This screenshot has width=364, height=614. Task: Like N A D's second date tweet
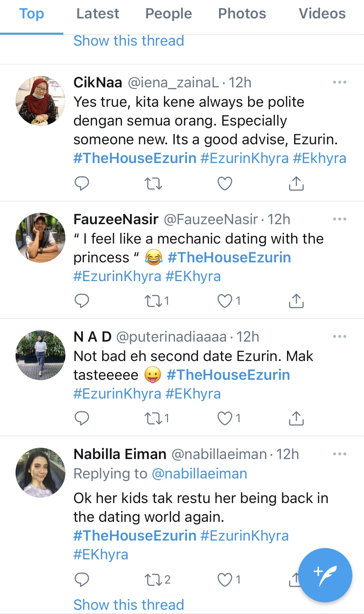pyautogui.click(x=225, y=418)
